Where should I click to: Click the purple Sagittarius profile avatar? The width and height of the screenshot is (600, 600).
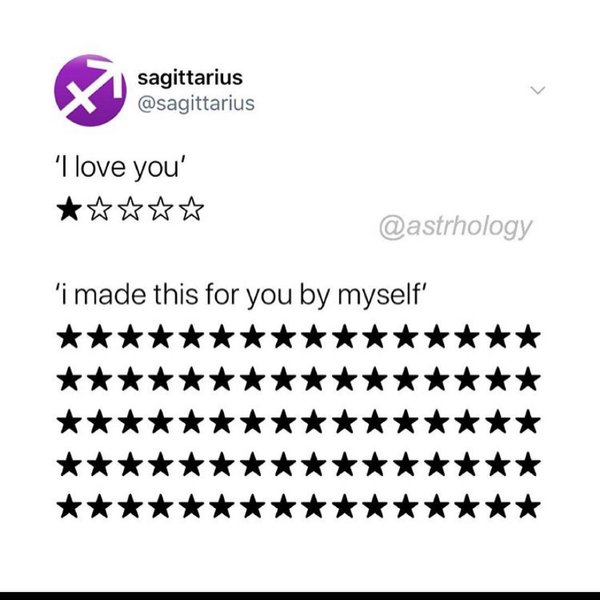coord(90,90)
